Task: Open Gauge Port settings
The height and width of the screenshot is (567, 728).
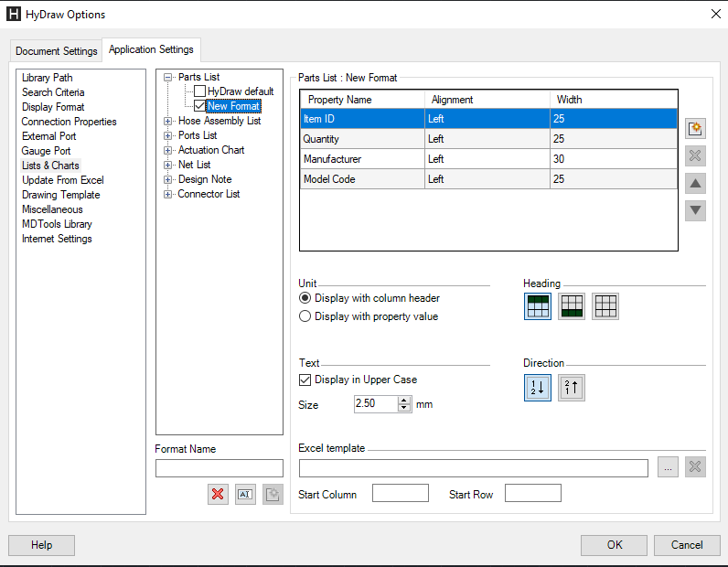Action: [x=46, y=151]
